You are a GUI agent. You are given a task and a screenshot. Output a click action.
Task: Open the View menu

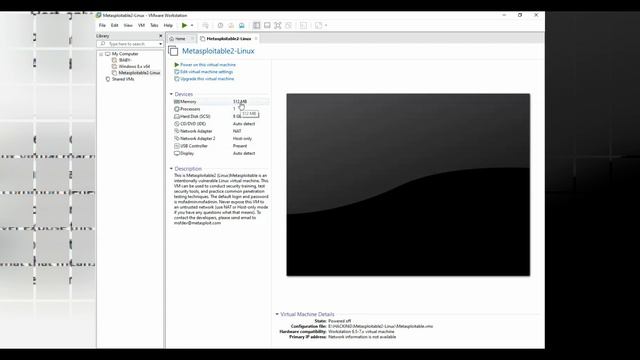[x=128, y=25]
